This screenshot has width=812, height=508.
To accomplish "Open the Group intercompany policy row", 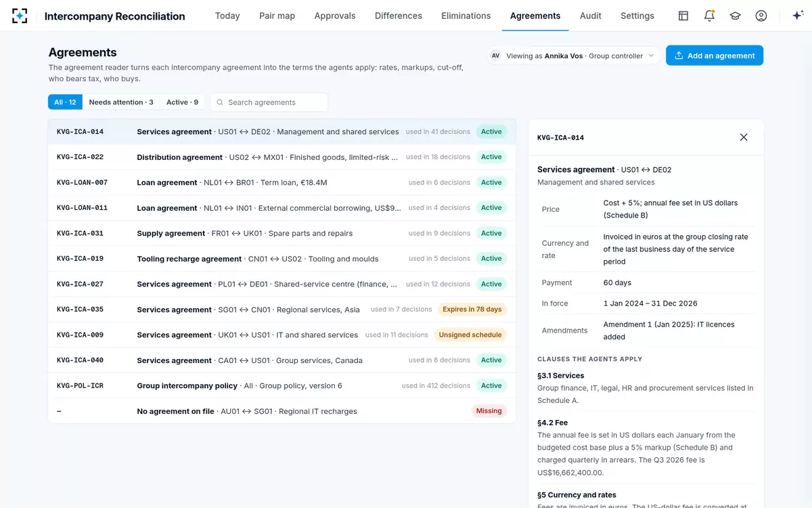I will [281, 385].
